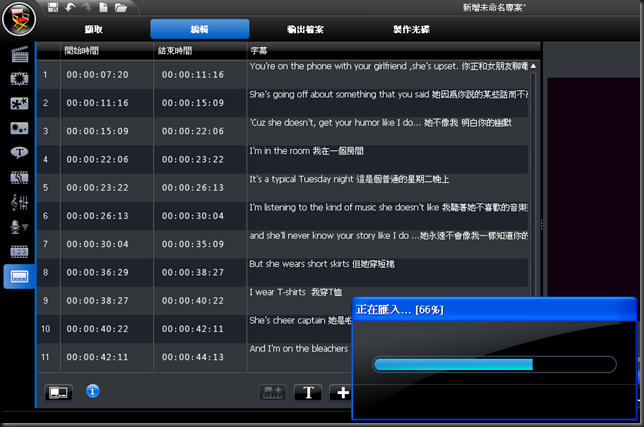Open the PiP Objects Room in the sidebar

click(19, 103)
